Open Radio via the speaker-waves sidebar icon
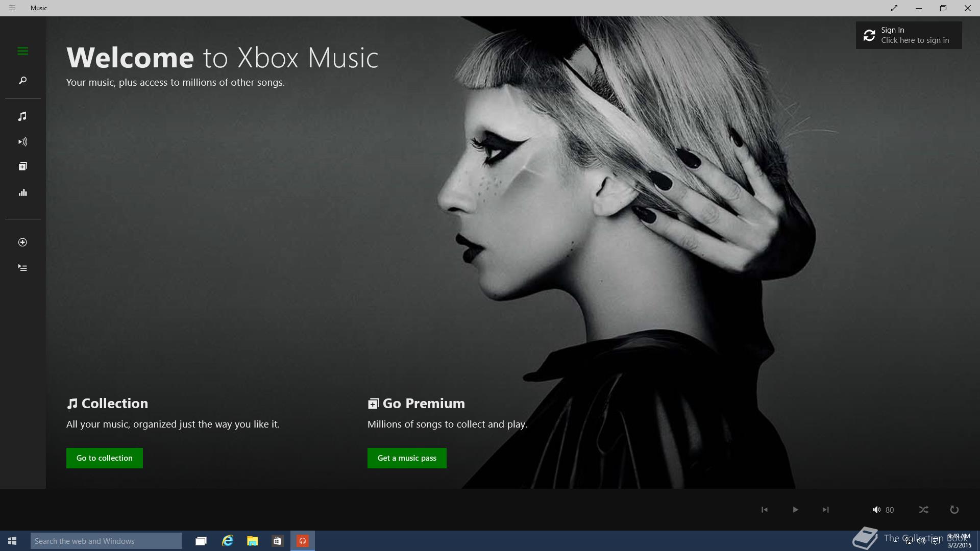 (x=22, y=142)
